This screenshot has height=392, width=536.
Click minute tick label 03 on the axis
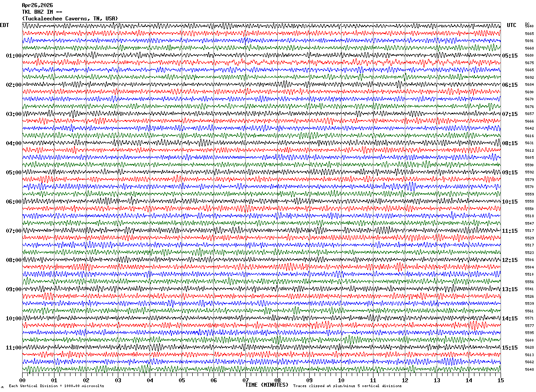coord(118,380)
